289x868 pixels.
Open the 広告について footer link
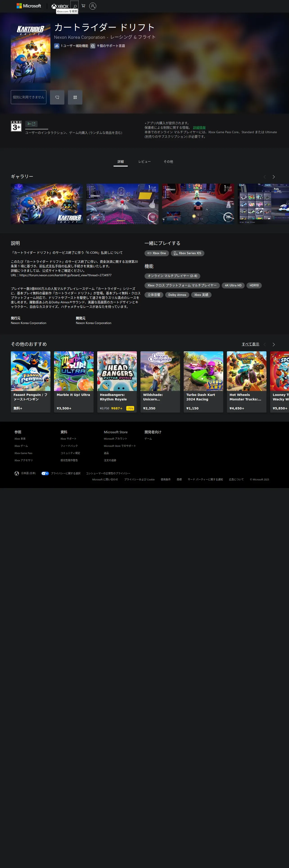click(x=236, y=480)
